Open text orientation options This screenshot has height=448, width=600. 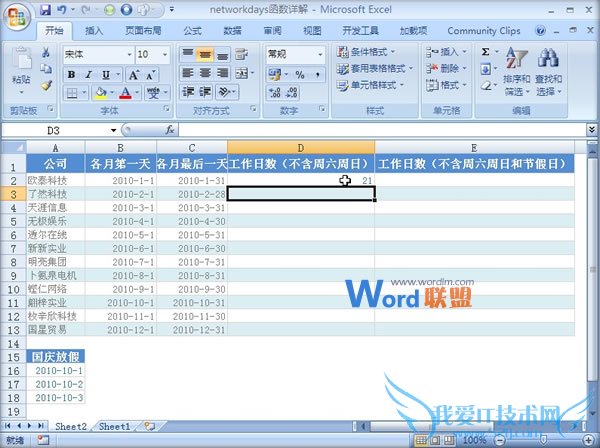pyautogui.click(x=227, y=92)
